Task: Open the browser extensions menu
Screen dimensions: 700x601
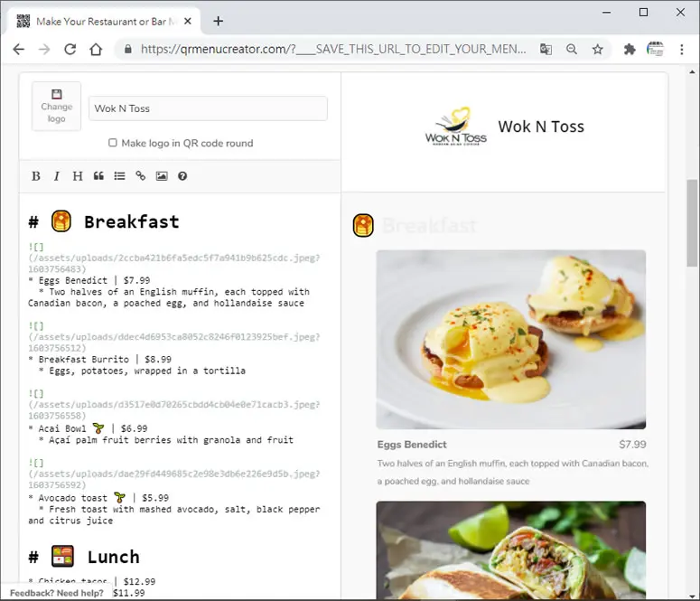Action: pos(630,49)
